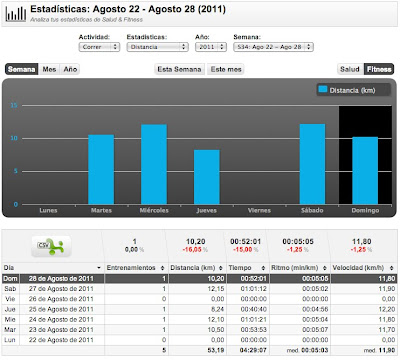Click the distance cell 10,50
This screenshot has width=400, height=360.
point(216,330)
